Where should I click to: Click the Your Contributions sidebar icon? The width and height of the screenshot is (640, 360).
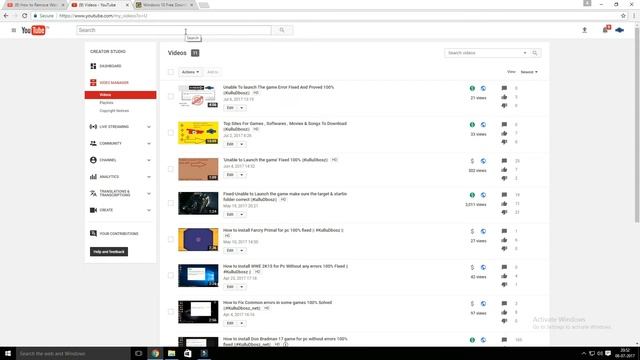[x=93, y=233]
